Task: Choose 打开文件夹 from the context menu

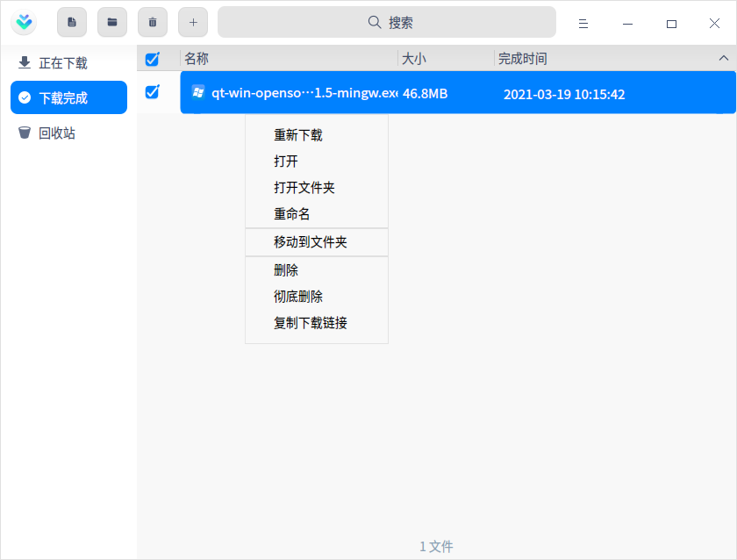Action: (317, 188)
